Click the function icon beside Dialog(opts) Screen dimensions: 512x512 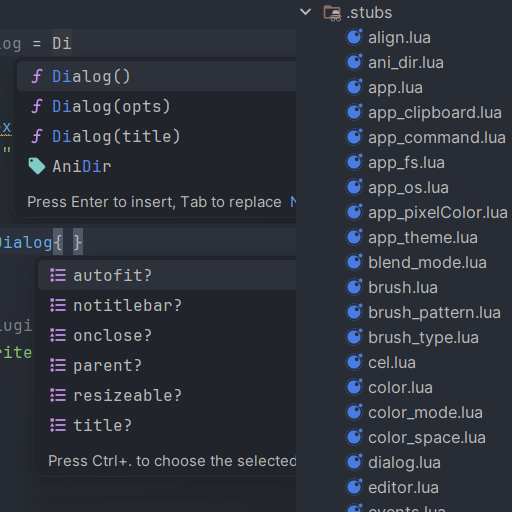click(x=37, y=106)
